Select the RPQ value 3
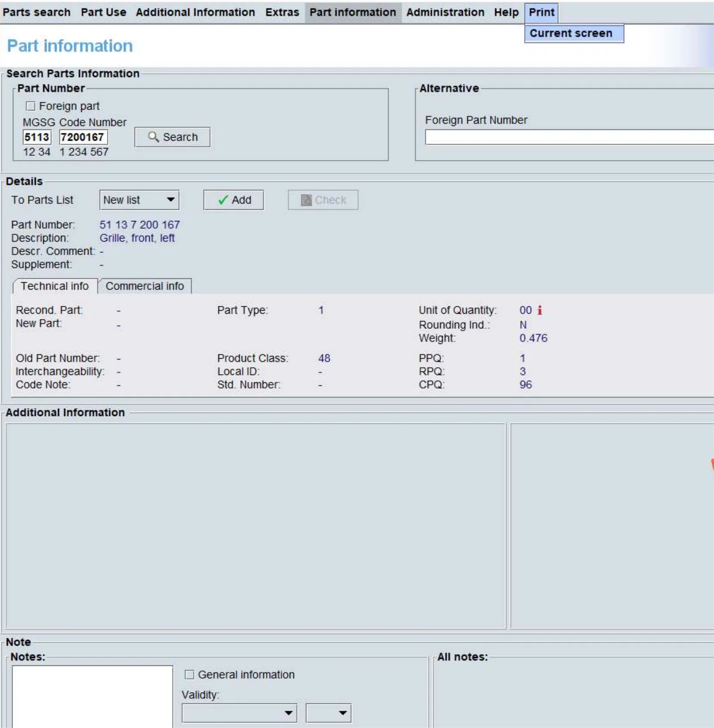 pyautogui.click(x=522, y=372)
